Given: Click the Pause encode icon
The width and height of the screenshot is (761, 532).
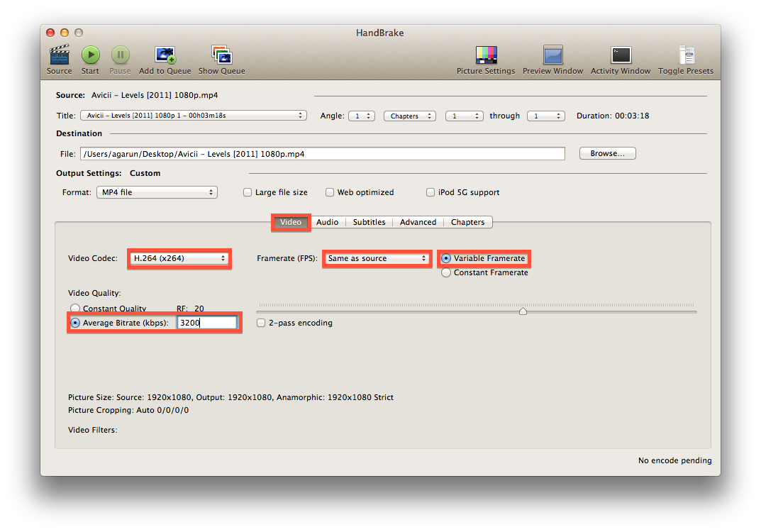Looking at the screenshot, I should [x=121, y=55].
